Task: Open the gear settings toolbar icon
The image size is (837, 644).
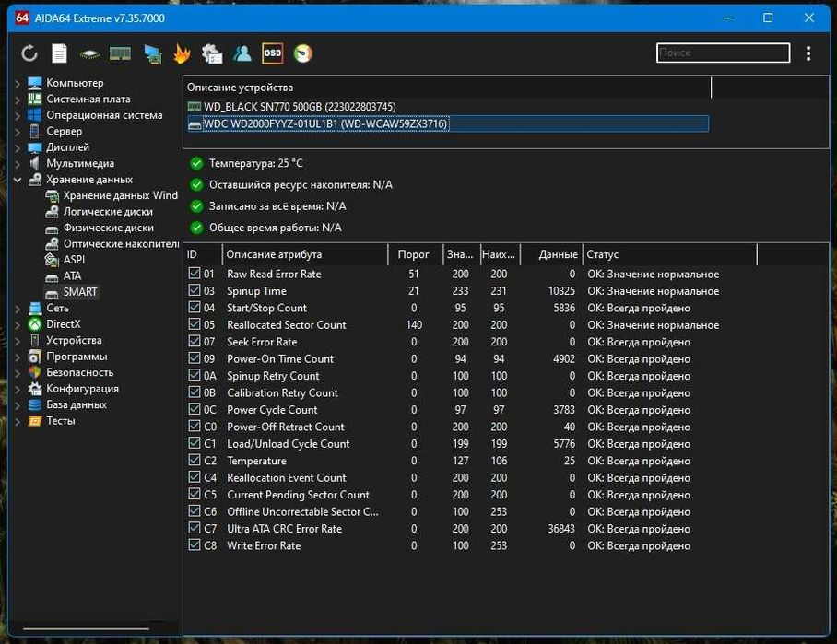Action: [212, 53]
